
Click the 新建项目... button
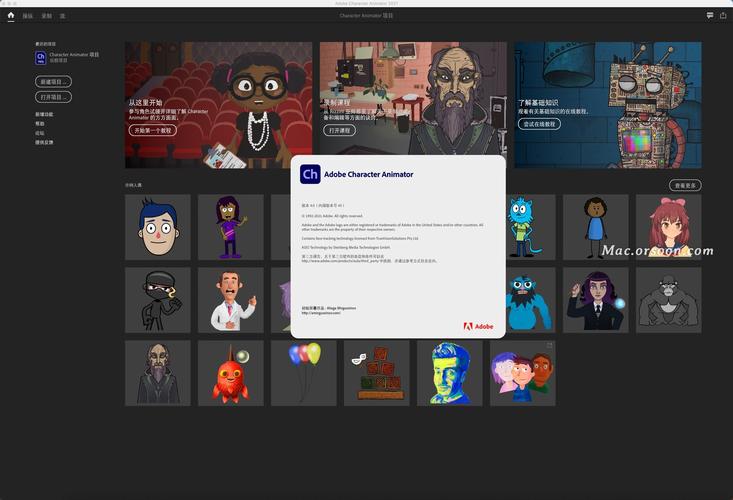53,81
